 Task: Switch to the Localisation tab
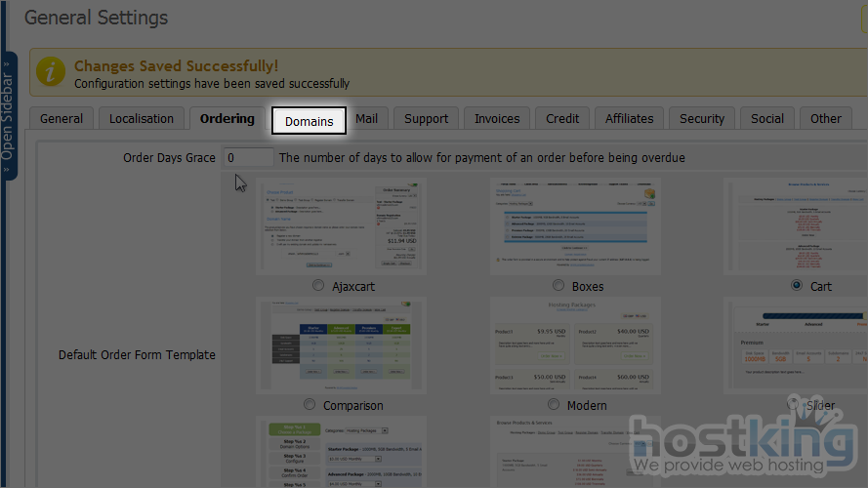click(142, 119)
